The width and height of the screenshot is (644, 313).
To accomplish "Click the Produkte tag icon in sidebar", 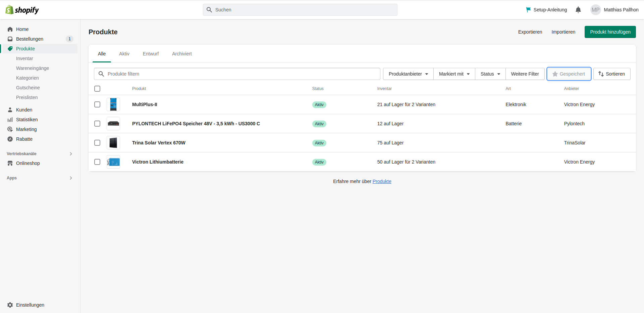I will (x=10, y=49).
